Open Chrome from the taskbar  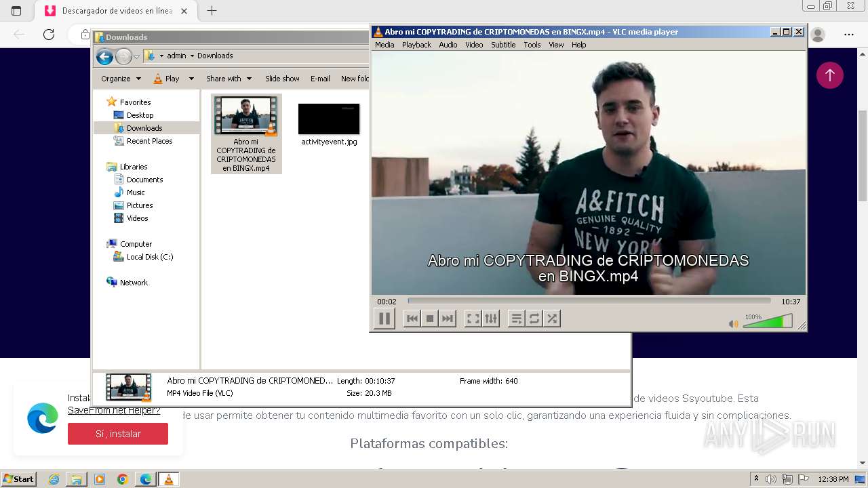(x=122, y=479)
